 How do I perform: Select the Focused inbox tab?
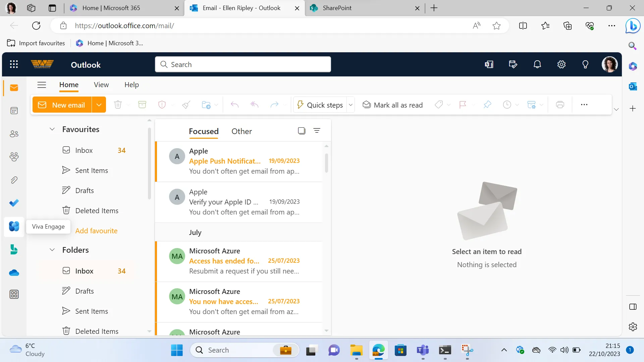[204, 131]
